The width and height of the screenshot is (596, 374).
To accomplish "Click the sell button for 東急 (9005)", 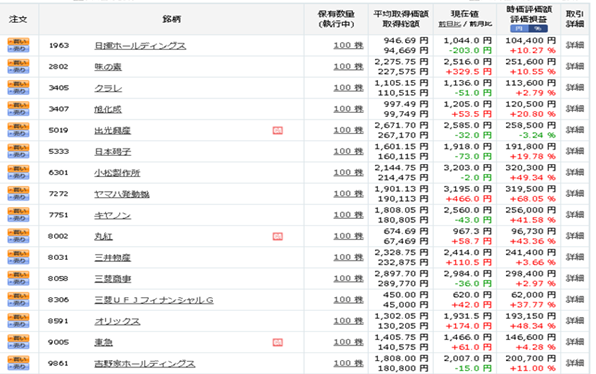I will click(18, 346).
